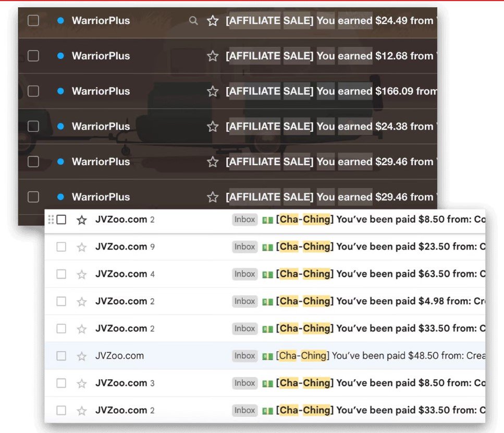Click the cash icon on $63.50 JVZoo row
The image size is (504, 433).
click(x=267, y=274)
